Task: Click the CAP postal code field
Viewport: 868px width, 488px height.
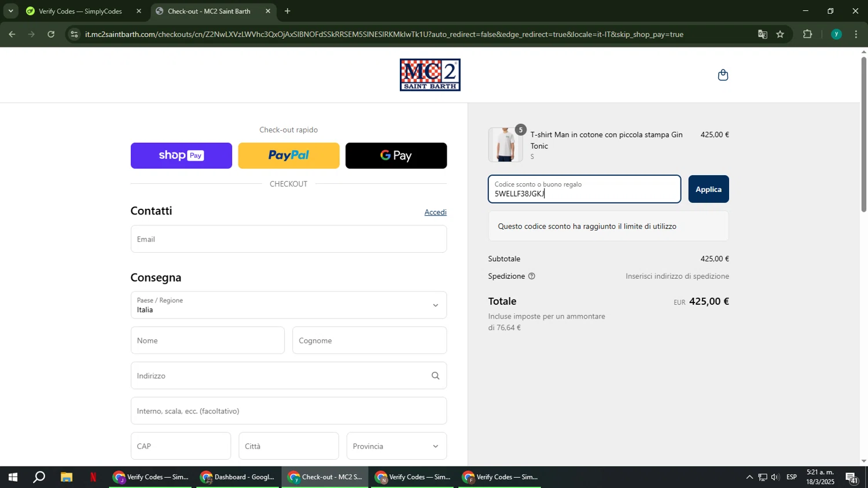Action: tap(181, 446)
